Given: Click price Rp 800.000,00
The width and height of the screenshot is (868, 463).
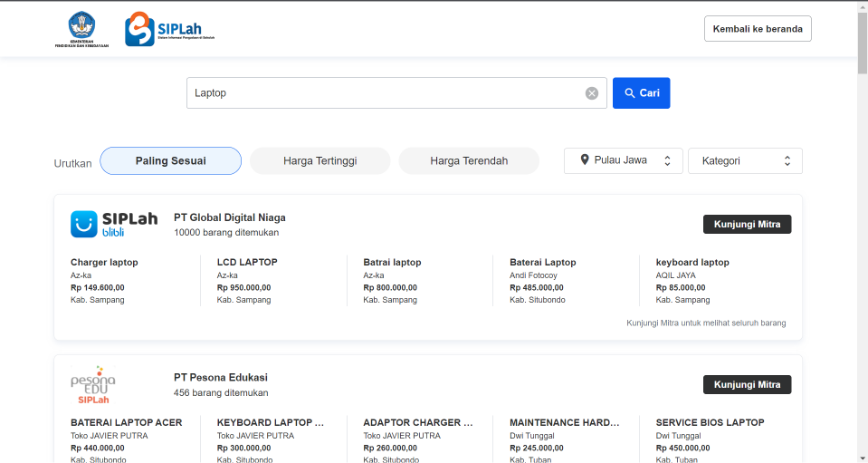Looking at the screenshot, I should coord(390,287).
